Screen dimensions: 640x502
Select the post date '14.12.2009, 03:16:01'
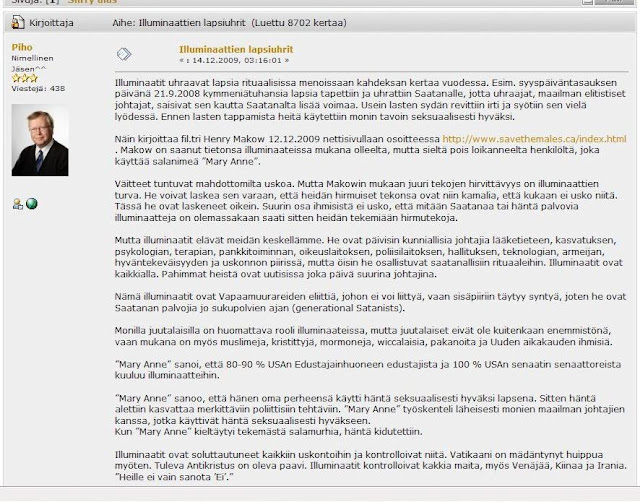[x=237, y=60]
